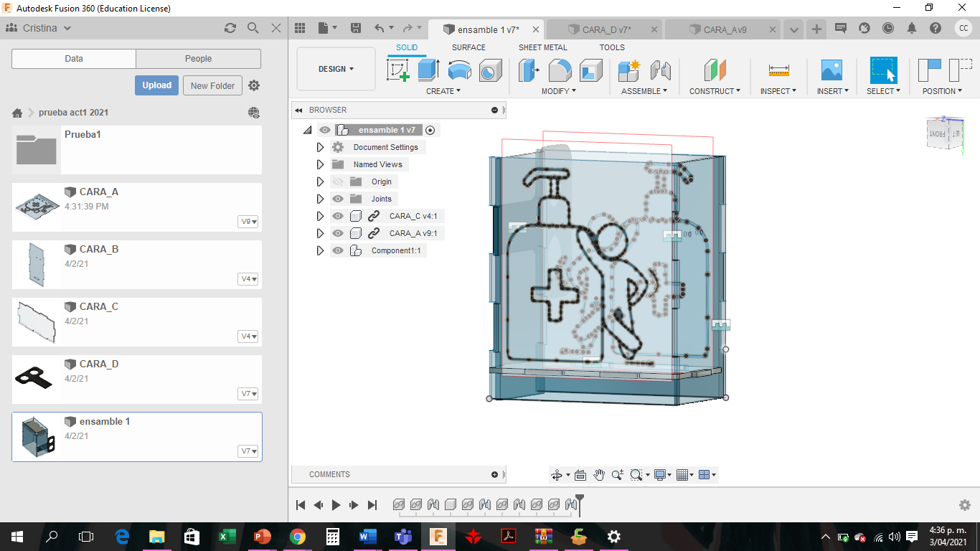Select the Extrude tool
The image size is (980, 551).
(428, 70)
